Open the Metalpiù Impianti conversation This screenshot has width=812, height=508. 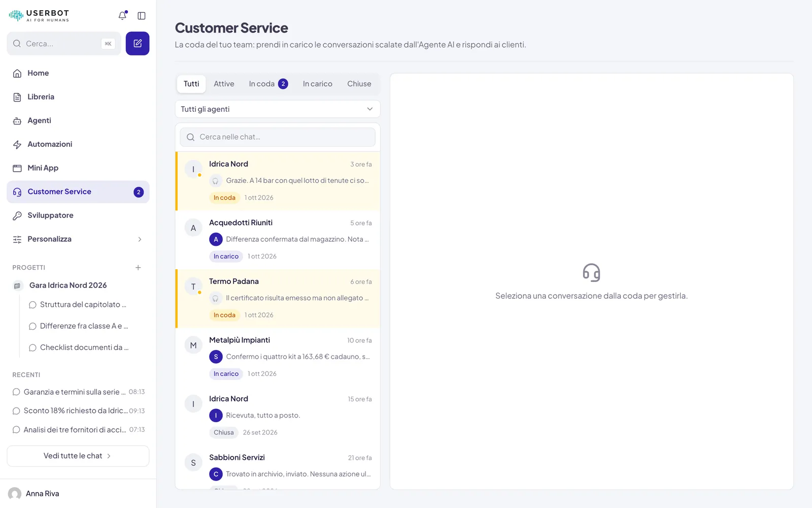pyautogui.click(x=278, y=358)
